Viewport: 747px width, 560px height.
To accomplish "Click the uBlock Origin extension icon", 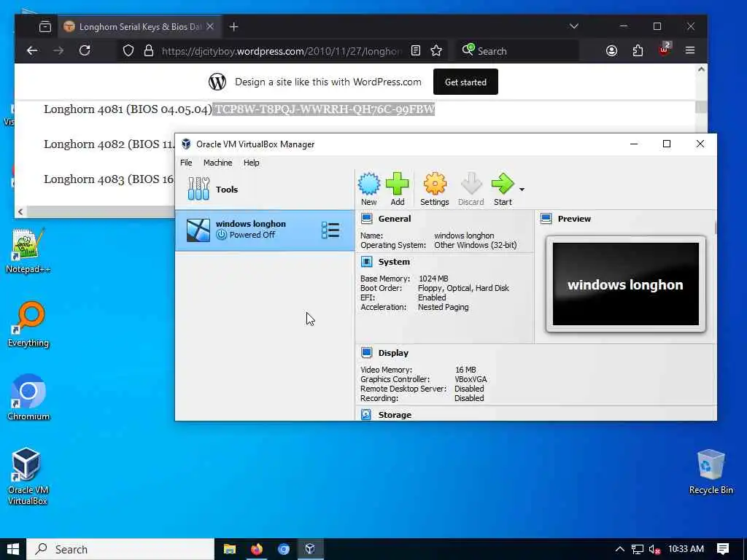I will coord(664,50).
